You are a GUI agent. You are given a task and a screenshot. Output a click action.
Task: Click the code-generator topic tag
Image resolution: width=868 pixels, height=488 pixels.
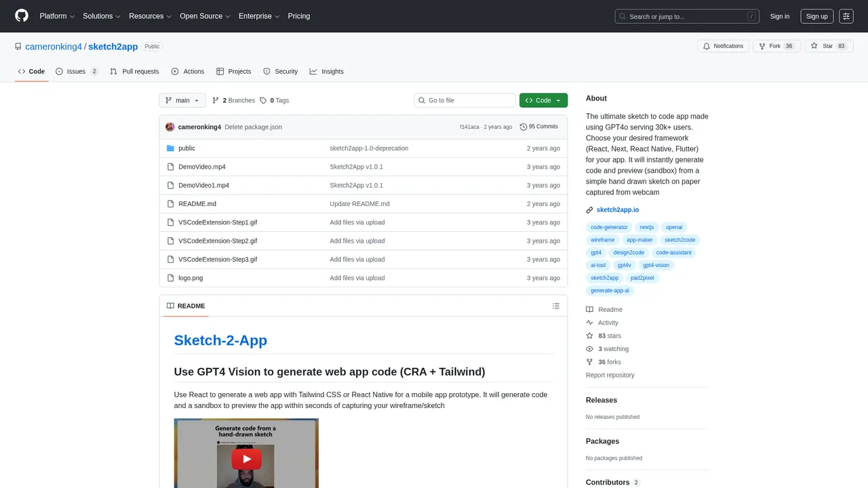(x=609, y=228)
